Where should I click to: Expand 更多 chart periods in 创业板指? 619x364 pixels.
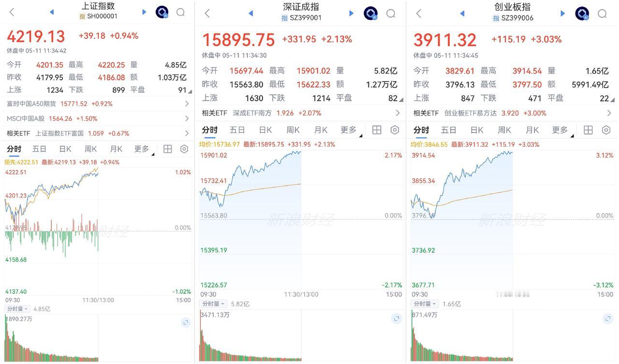(x=562, y=130)
